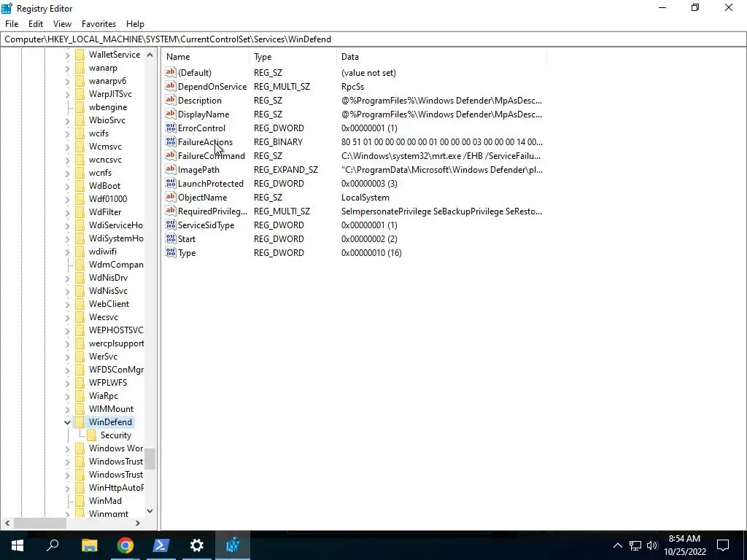
Task: Open taskbar Search
Action: coord(53,545)
